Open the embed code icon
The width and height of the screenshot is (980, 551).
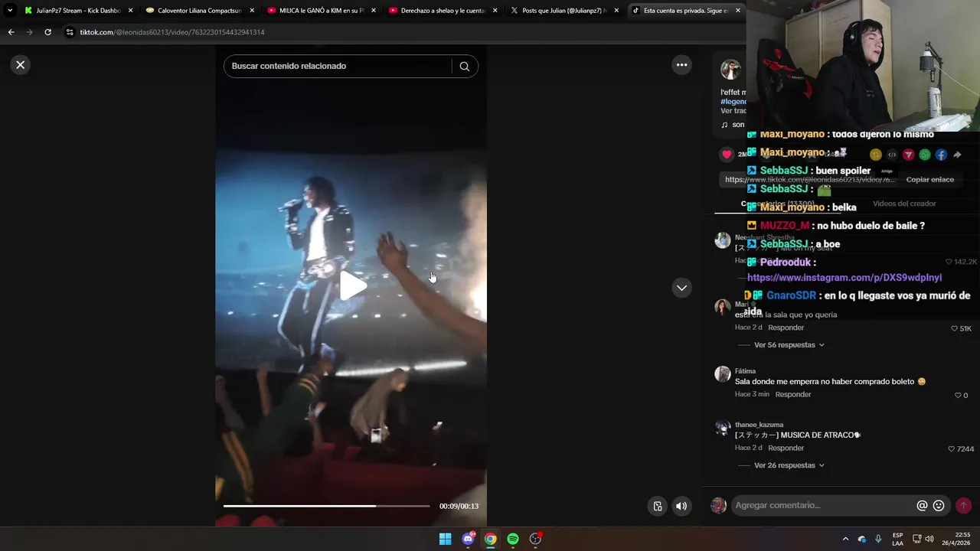(892, 155)
